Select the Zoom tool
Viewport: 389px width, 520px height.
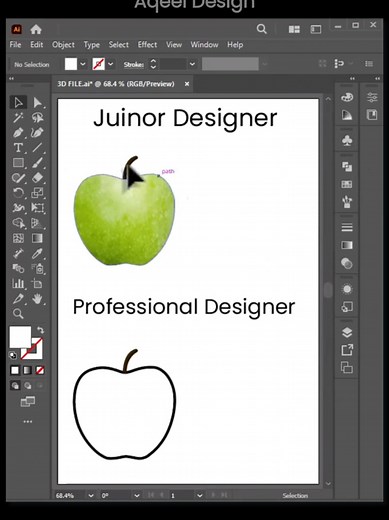[x=18, y=314]
